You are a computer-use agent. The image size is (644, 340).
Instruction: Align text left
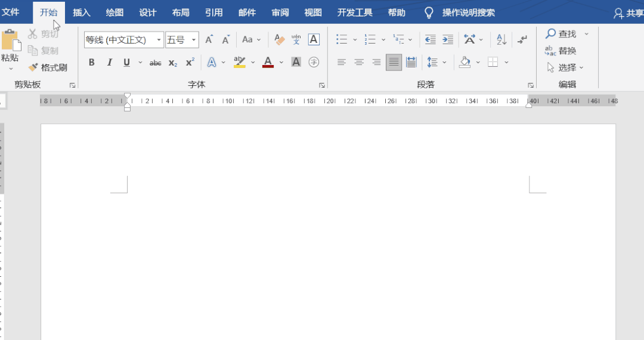click(341, 63)
